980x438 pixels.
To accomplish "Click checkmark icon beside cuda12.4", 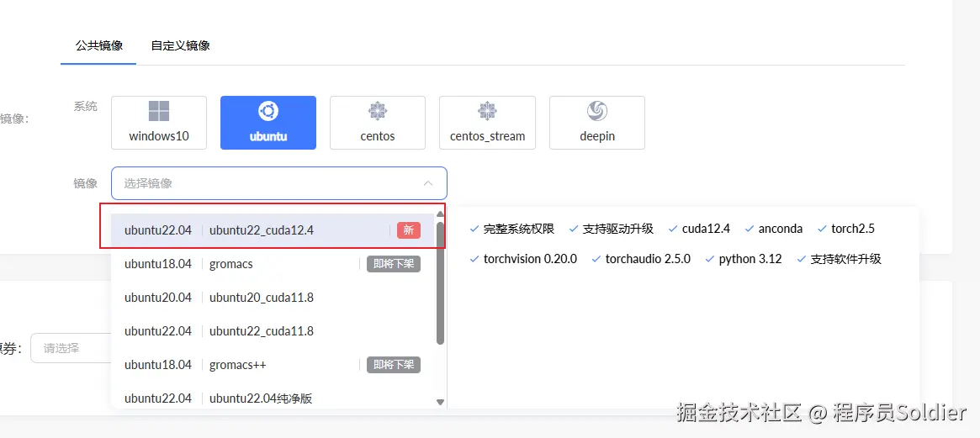I will coord(672,230).
